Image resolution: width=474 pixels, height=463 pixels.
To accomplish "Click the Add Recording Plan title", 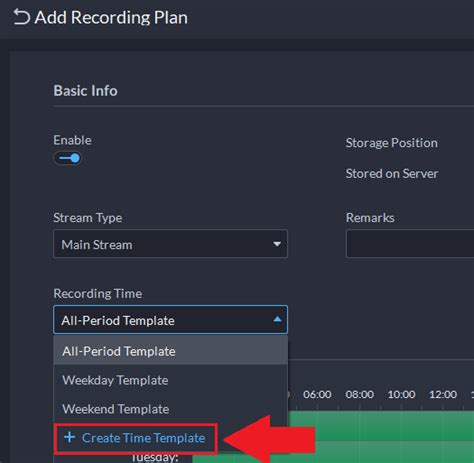I will pos(111,17).
